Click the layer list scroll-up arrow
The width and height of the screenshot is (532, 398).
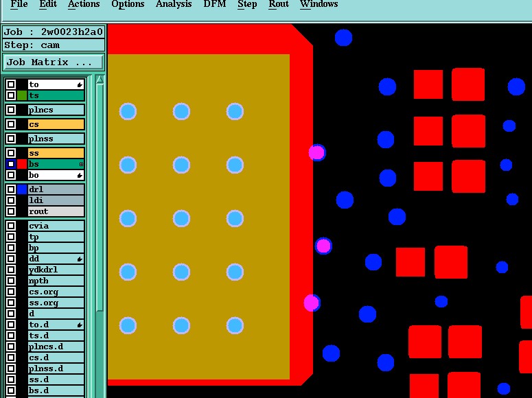(x=100, y=80)
